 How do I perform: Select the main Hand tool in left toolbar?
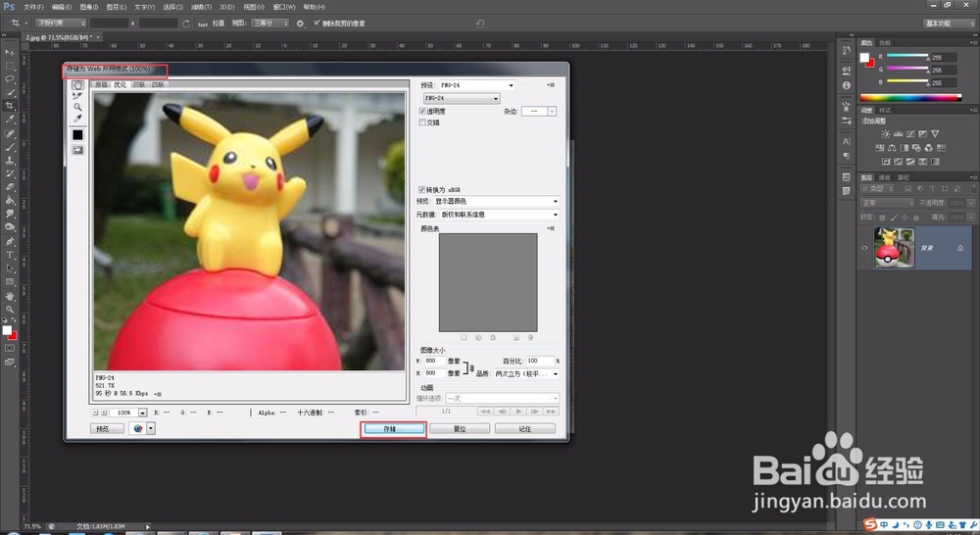(10, 296)
